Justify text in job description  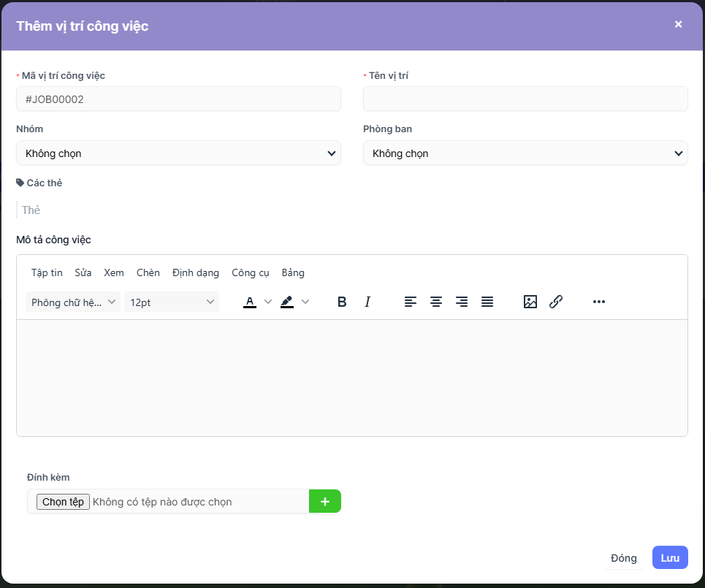click(x=487, y=302)
